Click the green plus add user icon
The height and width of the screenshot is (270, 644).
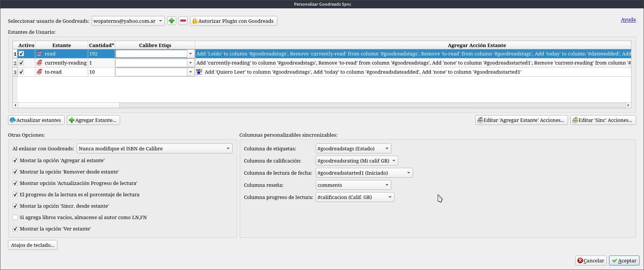click(172, 21)
